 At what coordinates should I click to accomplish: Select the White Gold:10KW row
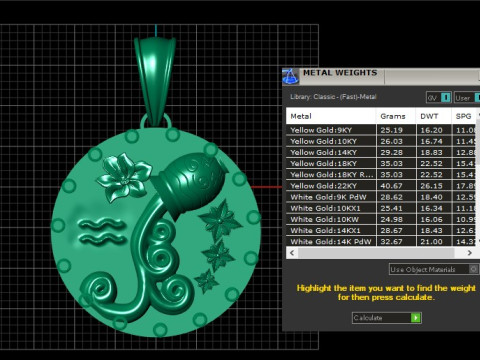(381, 219)
